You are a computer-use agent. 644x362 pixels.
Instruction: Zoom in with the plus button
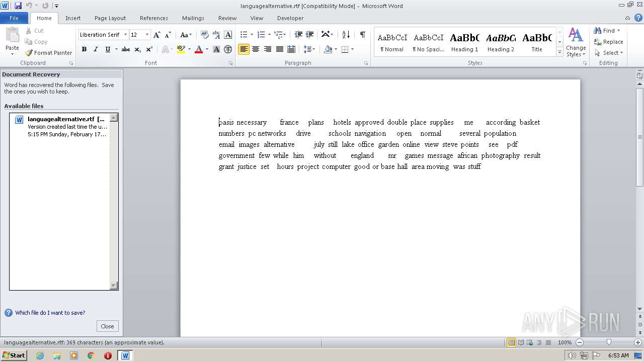[637, 342]
